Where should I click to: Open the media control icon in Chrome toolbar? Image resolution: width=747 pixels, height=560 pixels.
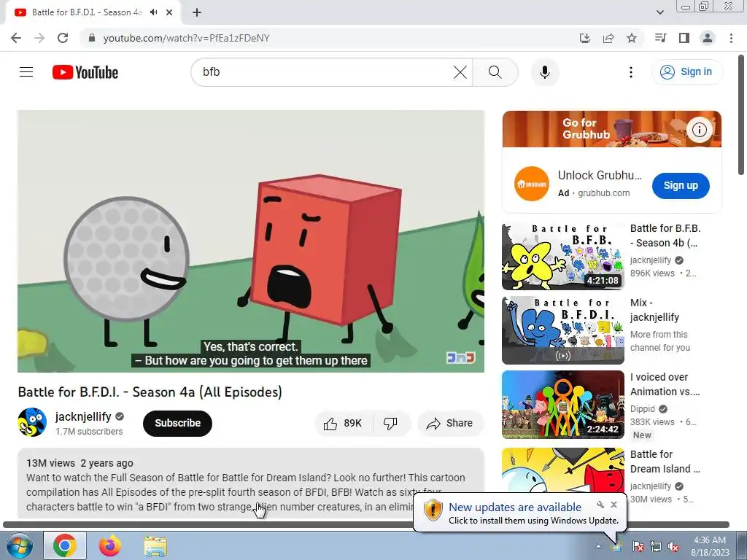coord(660,38)
